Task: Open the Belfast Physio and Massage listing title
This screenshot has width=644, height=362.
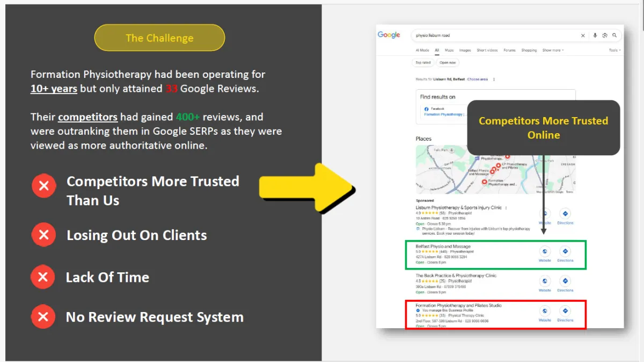Action: 443,247
